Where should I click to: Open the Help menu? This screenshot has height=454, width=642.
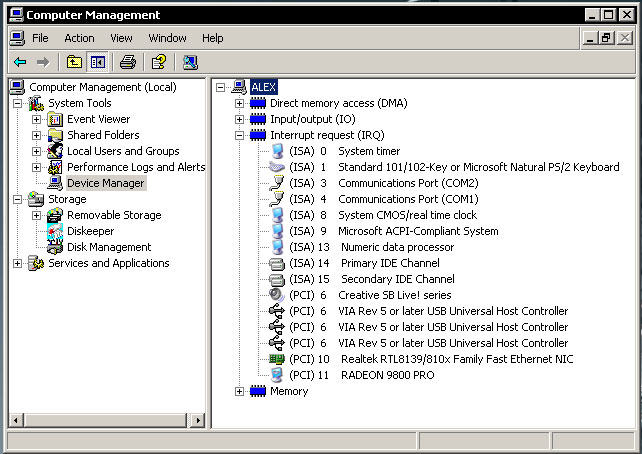pyautogui.click(x=212, y=38)
